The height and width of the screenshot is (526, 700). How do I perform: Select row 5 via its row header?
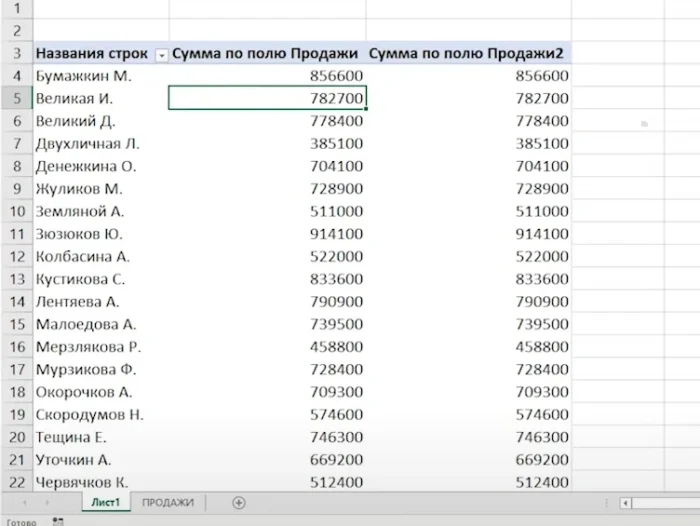click(x=16, y=98)
